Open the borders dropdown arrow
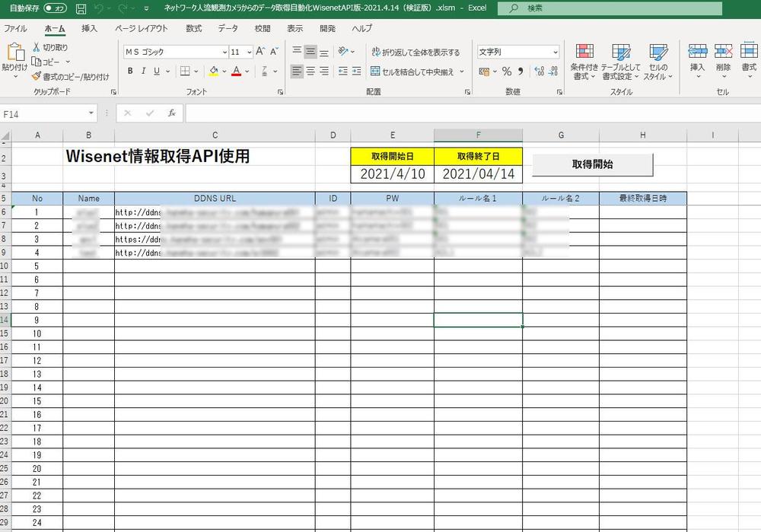Image resolution: width=761 pixels, height=532 pixels. coord(196,72)
